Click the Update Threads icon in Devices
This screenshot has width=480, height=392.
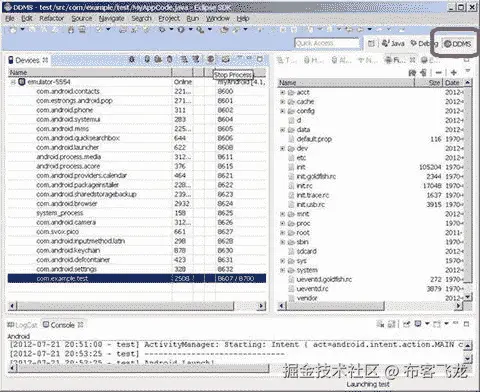184,59
